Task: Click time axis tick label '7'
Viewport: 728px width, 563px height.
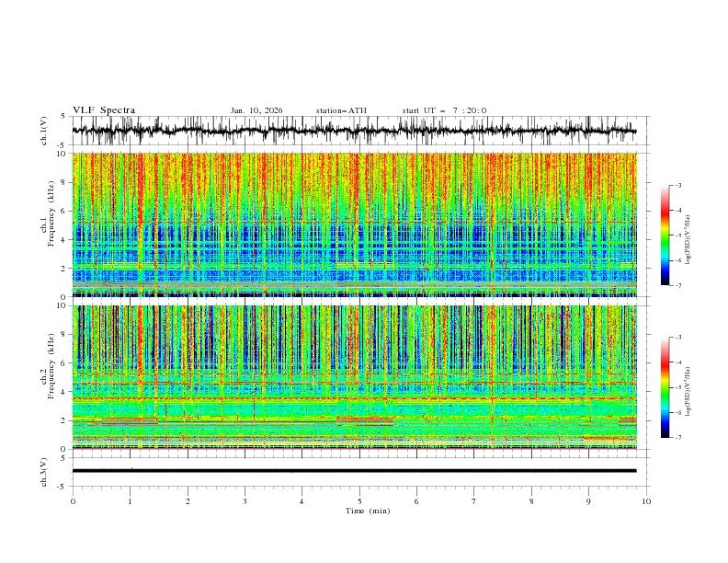Action: coord(474,501)
